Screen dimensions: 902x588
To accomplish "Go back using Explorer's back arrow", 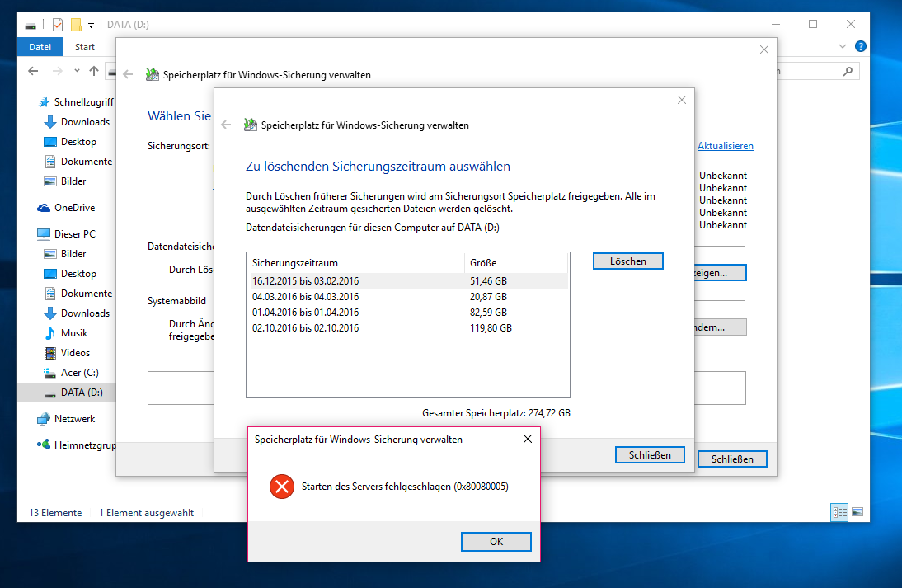I will (x=33, y=72).
